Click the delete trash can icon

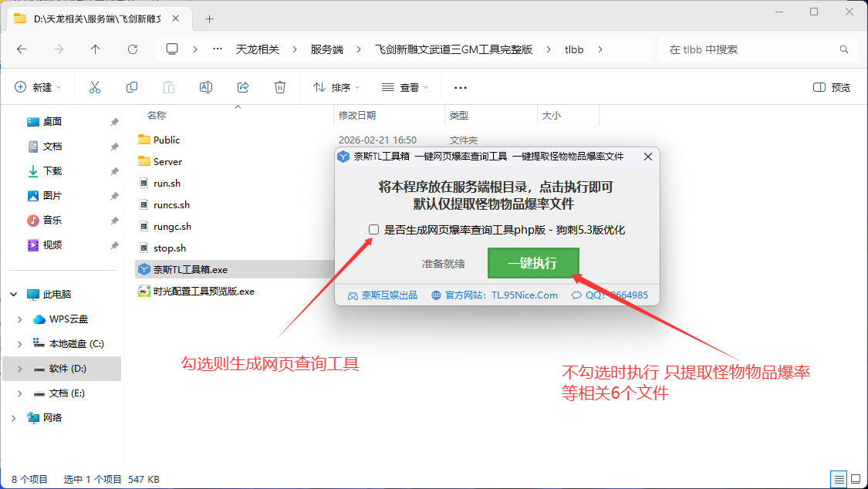[280, 87]
